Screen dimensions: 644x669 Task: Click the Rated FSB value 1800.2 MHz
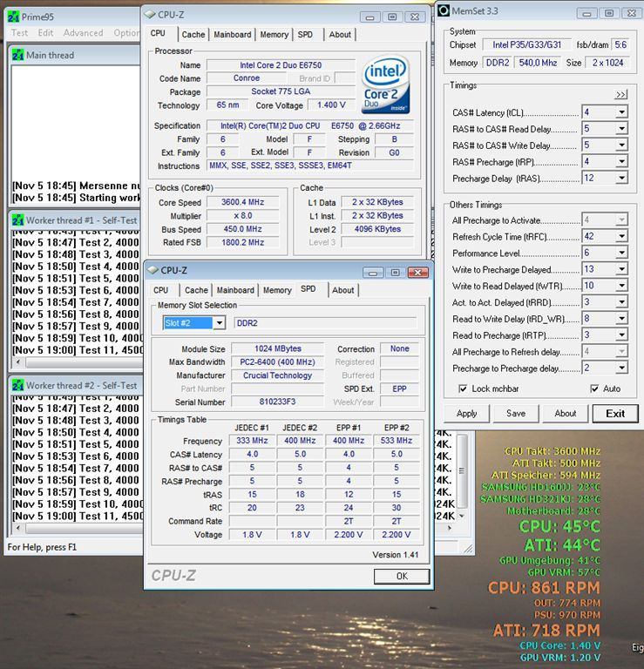click(x=242, y=242)
